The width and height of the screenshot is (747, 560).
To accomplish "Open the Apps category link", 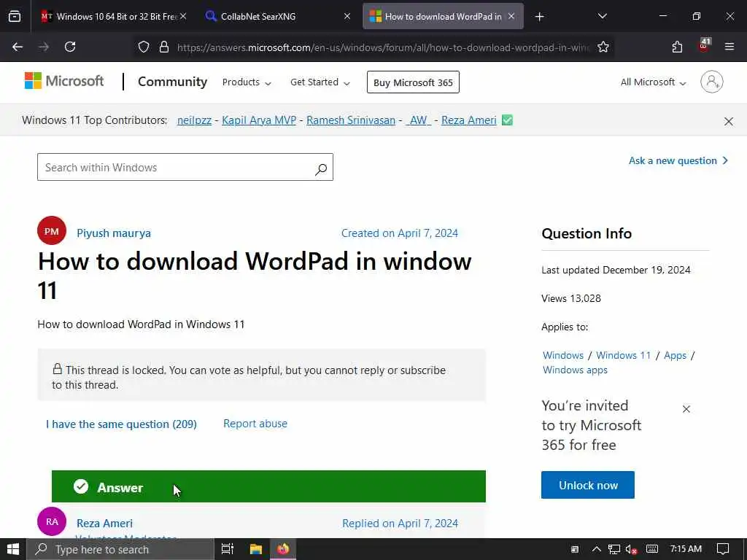I will coord(675,355).
